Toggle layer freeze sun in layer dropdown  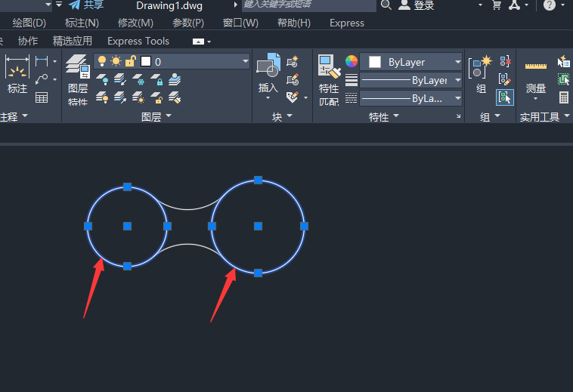coord(116,61)
